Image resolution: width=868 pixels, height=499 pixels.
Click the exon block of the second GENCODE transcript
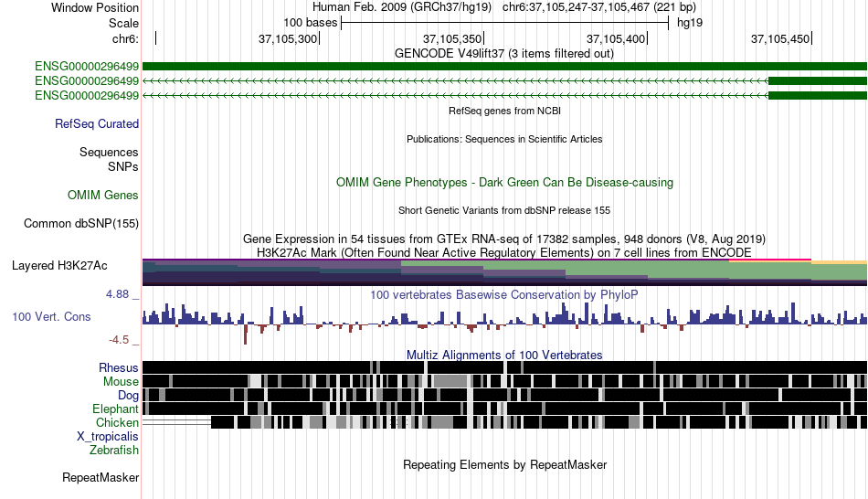coord(818,80)
